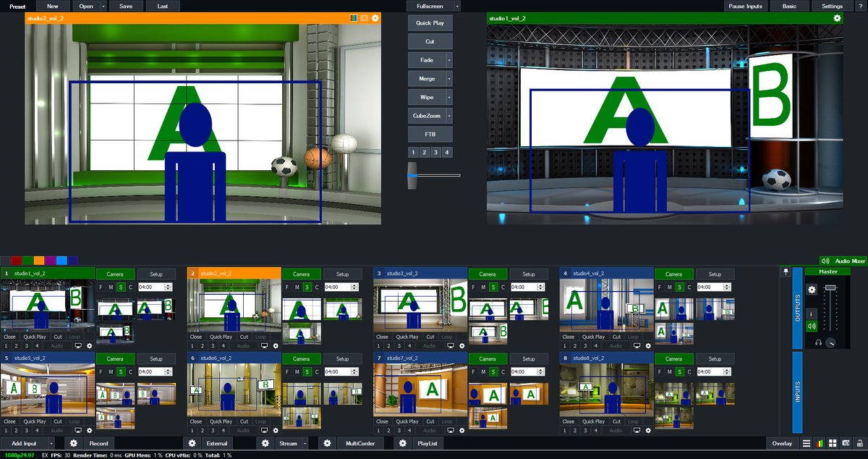Image resolution: width=868 pixels, height=459 pixels.
Task: Open the list view icon beside Overlay
Action: point(807,443)
